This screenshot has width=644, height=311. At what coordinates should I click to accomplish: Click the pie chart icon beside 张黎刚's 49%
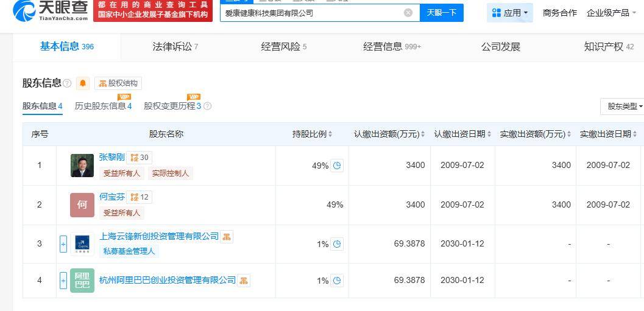click(x=337, y=166)
